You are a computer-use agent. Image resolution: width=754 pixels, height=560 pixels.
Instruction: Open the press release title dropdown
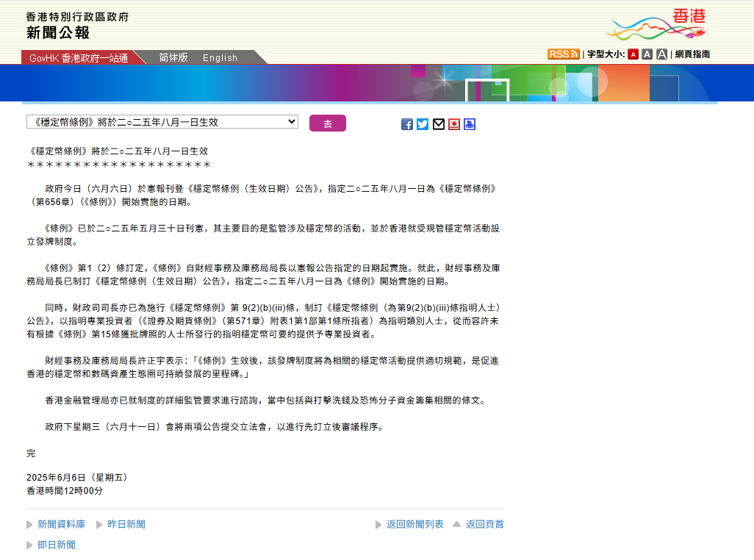162,122
